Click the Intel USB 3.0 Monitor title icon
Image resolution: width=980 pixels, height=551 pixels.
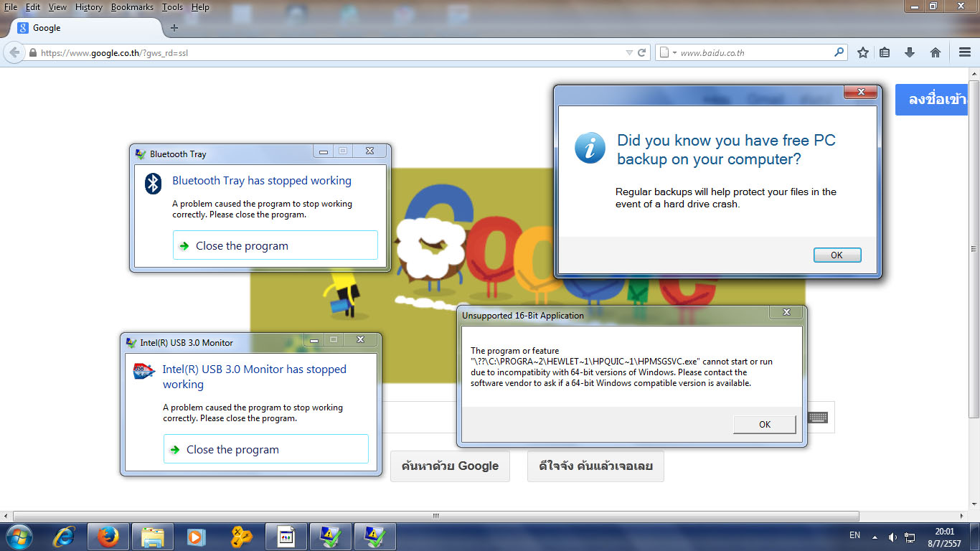(131, 343)
